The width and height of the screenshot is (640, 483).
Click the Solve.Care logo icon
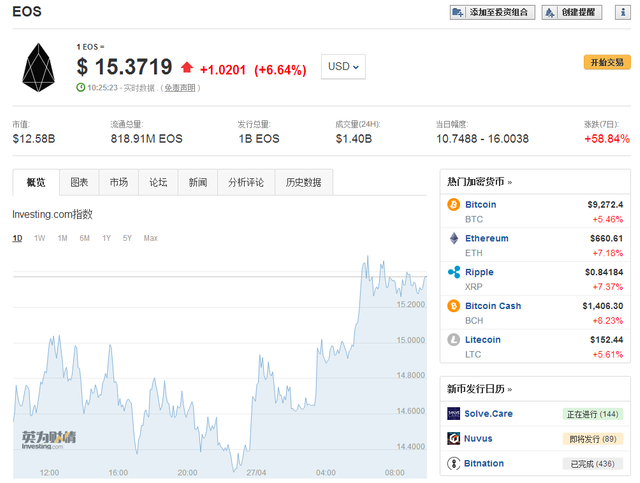pyautogui.click(x=453, y=414)
